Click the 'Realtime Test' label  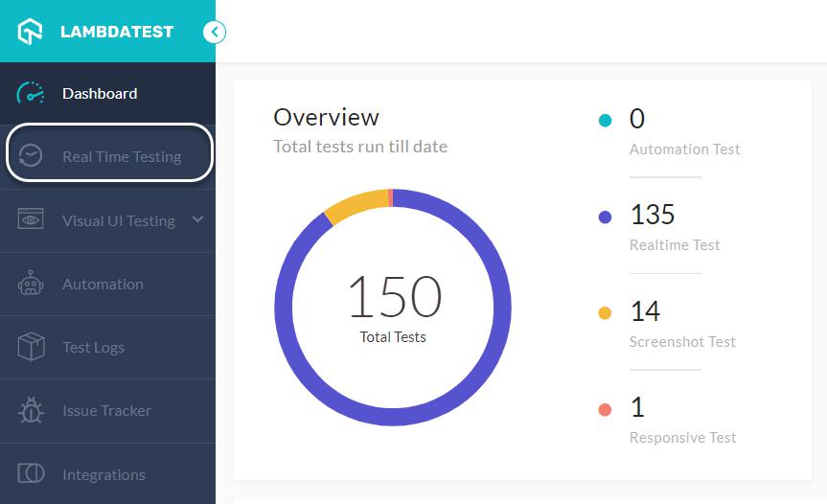[675, 245]
